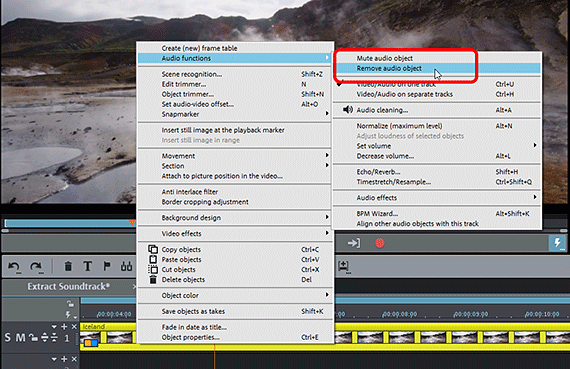Choose Align other audio objects with this track
The width and height of the screenshot is (570, 369).
(x=437, y=224)
